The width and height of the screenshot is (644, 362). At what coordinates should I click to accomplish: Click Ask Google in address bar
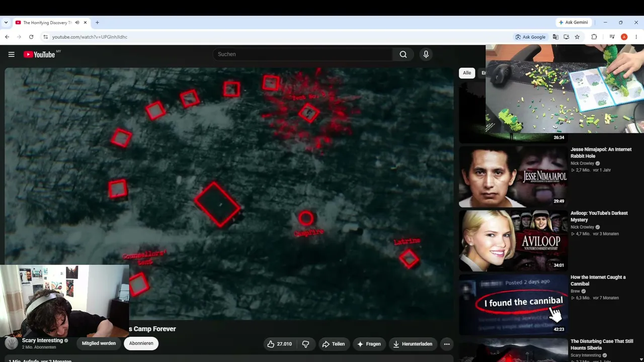click(x=531, y=37)
